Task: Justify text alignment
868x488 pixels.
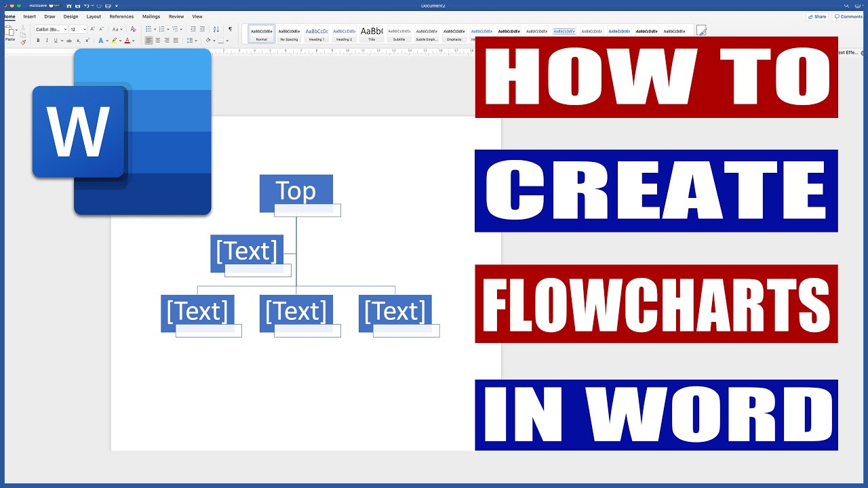Action: coord(176,41)
